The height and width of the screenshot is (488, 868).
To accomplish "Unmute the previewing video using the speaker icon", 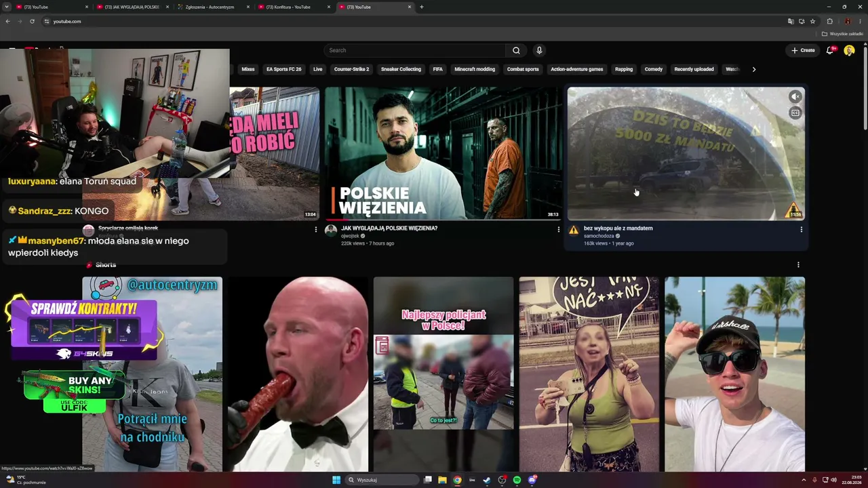I will [x=795, y=97].
